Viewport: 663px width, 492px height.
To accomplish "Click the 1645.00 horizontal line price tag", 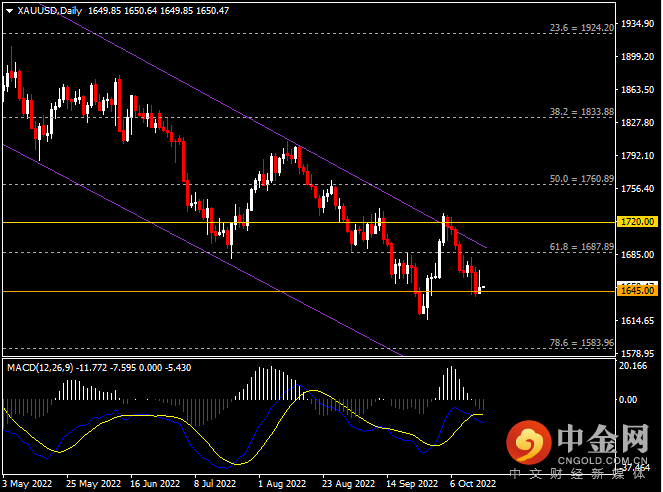I will 637,290.
